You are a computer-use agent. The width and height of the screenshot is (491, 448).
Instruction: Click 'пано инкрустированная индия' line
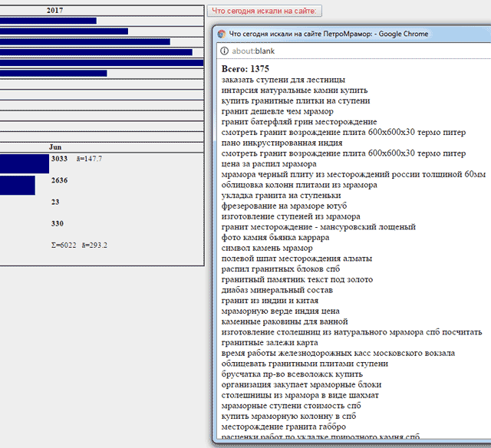tap(282, 143)
